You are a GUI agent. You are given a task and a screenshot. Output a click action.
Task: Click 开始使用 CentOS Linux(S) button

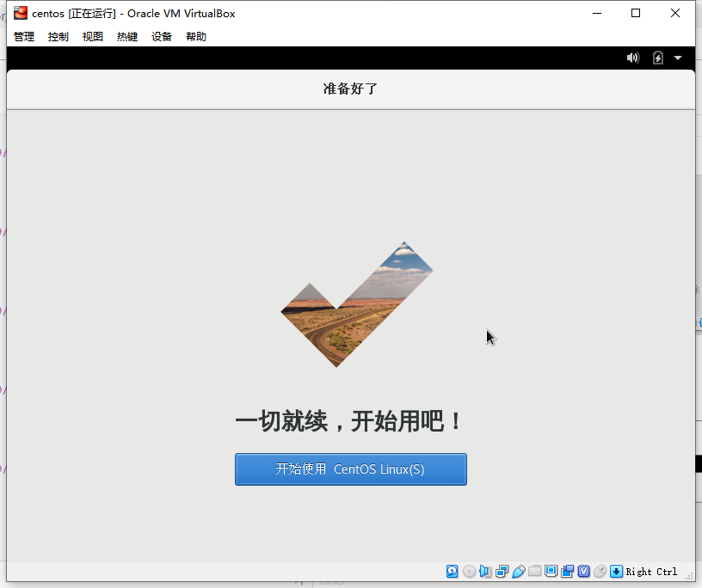351,469
